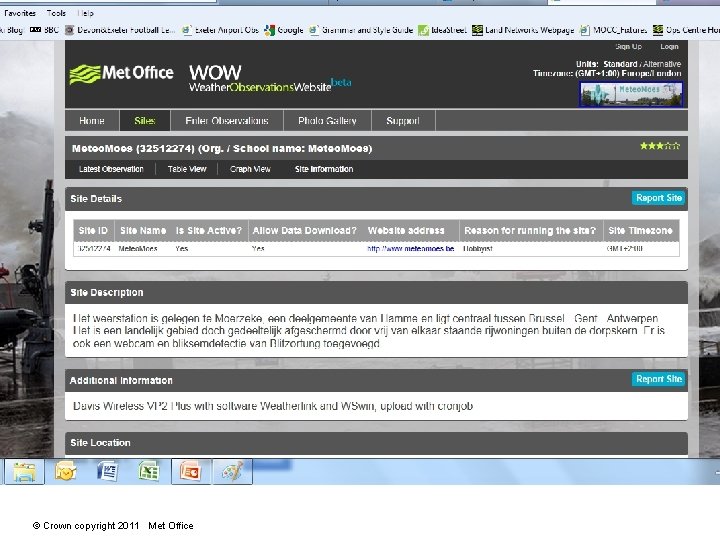Image resolution: width=720 pixels, height=540 pixels.
Task: Switch to Latest Observation view
Action: coord(111,169)
